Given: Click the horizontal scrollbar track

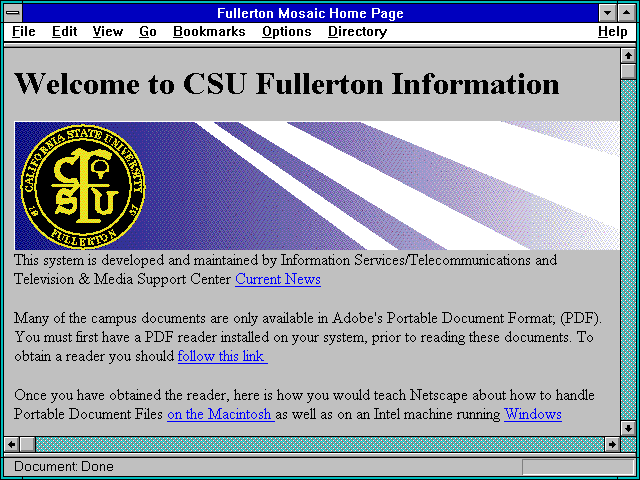Looking at the screenshot, I should pyautogui.click(x=320, y=444).
